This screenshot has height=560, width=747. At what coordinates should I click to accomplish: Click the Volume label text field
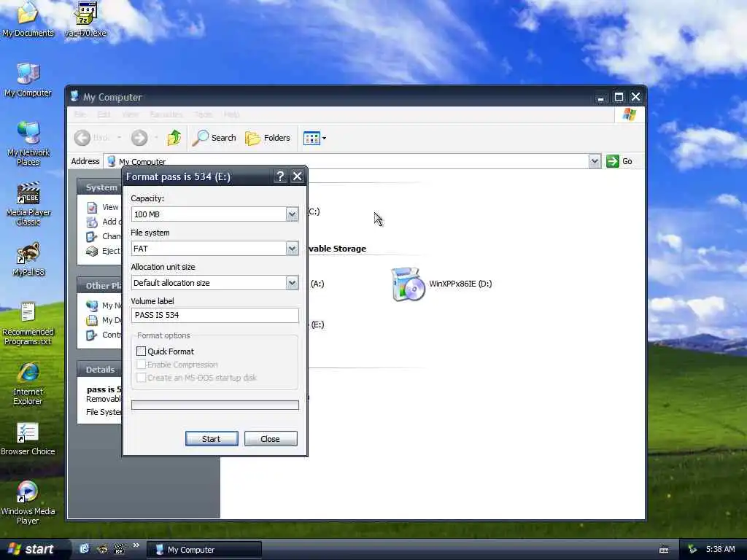[215, 315]
